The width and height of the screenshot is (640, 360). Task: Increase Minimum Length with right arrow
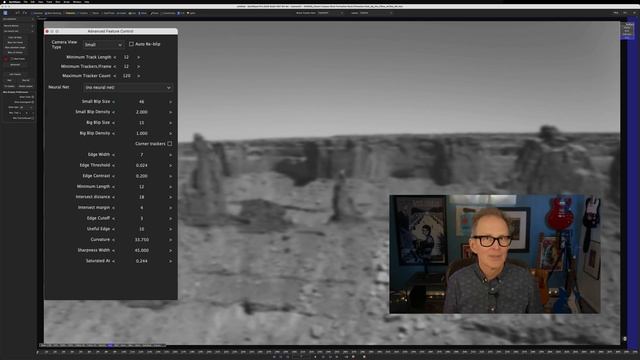170,187
